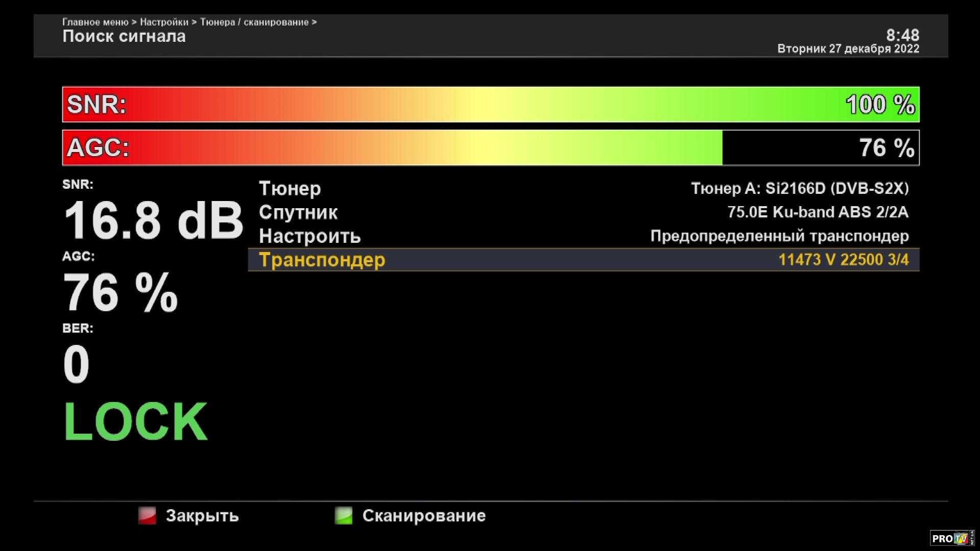The image size is (980, 551).
Task: Click the 16.8 dB SNR reading
Action: coord(153,220)
